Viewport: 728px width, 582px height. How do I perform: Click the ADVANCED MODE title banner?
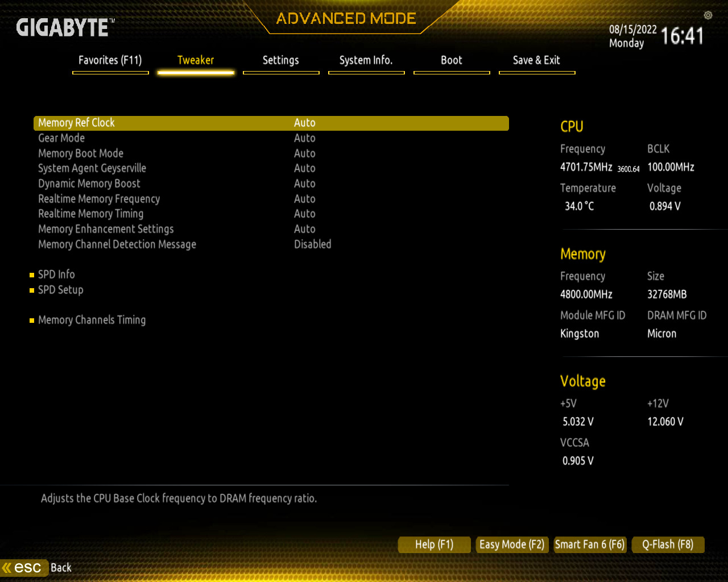(346, 19)
